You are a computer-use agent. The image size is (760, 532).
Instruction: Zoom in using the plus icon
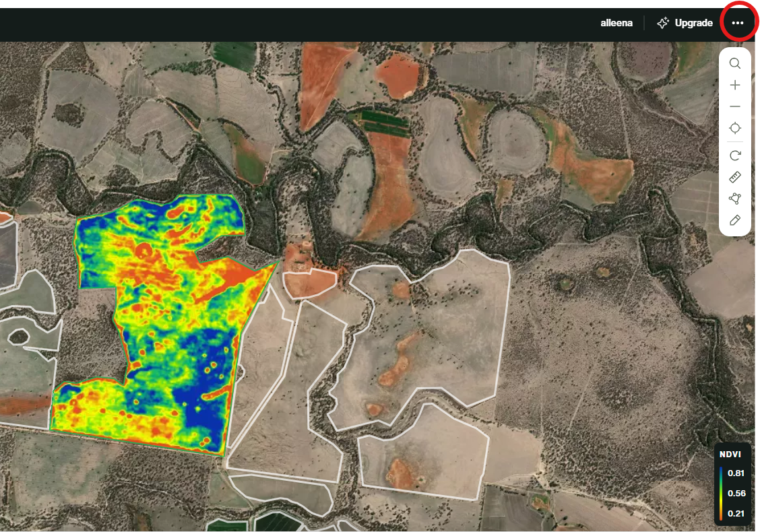[x=735, y=86]
